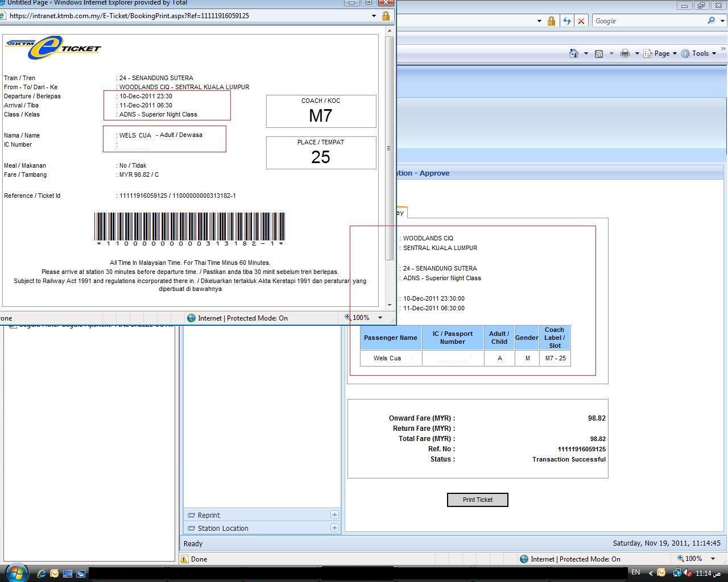Click popup Internet zone globe icon
The height and width of the screenshot is (582, 728).
point(191,318)
